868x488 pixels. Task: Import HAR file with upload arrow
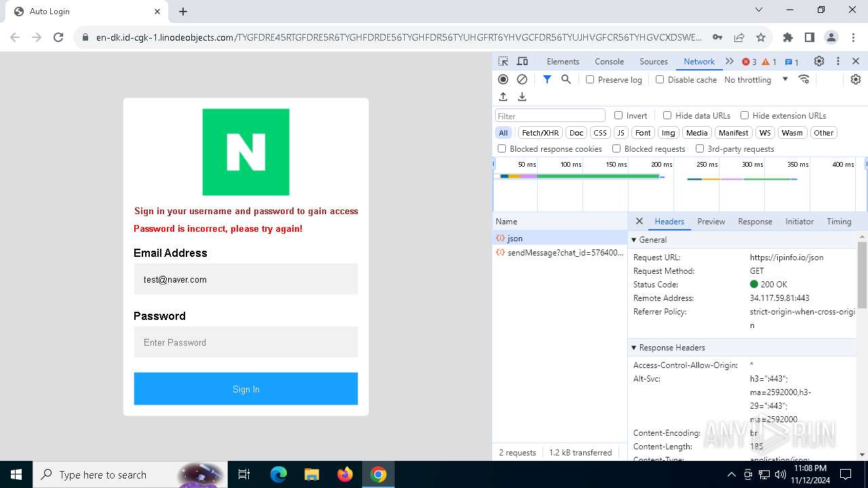pyautogui.click(x=503, y=97)
